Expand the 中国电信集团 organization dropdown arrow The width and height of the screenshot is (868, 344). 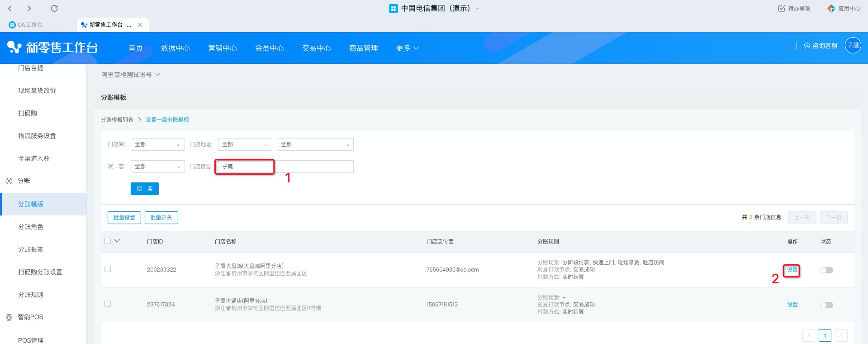(478, 9)
